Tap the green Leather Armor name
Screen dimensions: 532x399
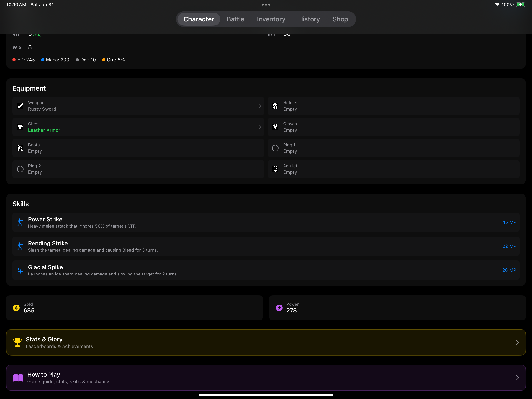point(44,130)
